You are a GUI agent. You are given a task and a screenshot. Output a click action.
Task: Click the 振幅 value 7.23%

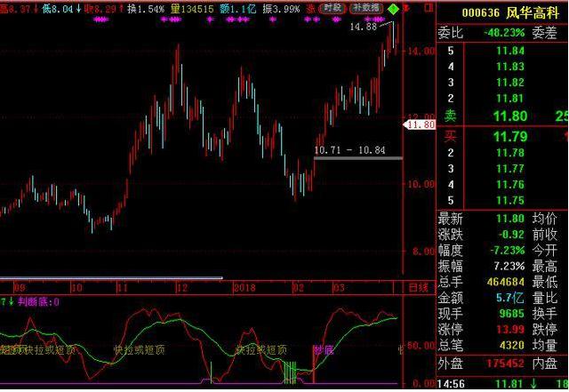509,266
